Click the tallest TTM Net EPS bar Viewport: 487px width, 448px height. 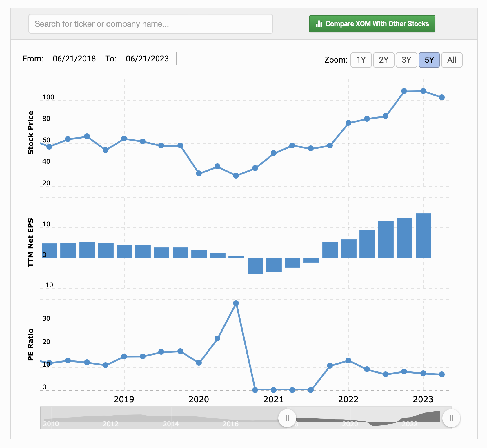[x=423, y=236]
